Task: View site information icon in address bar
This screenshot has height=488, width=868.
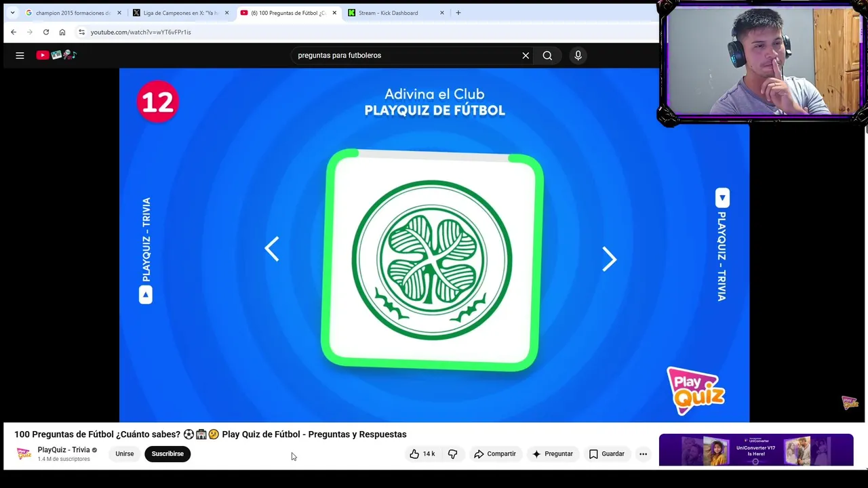Action: 81,32
